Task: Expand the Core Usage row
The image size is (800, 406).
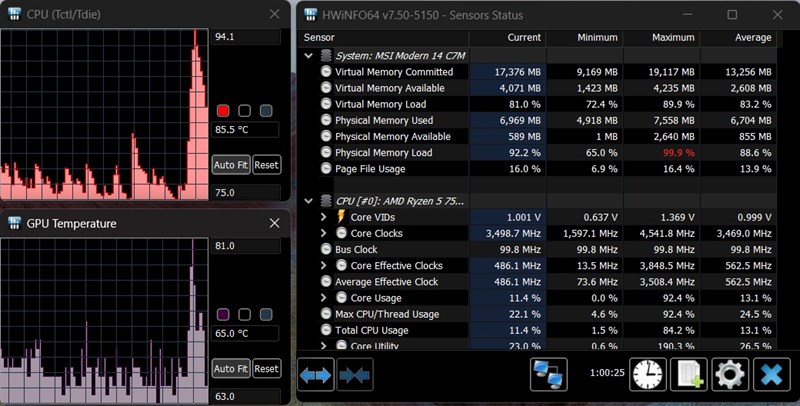Action: point(323,297)
